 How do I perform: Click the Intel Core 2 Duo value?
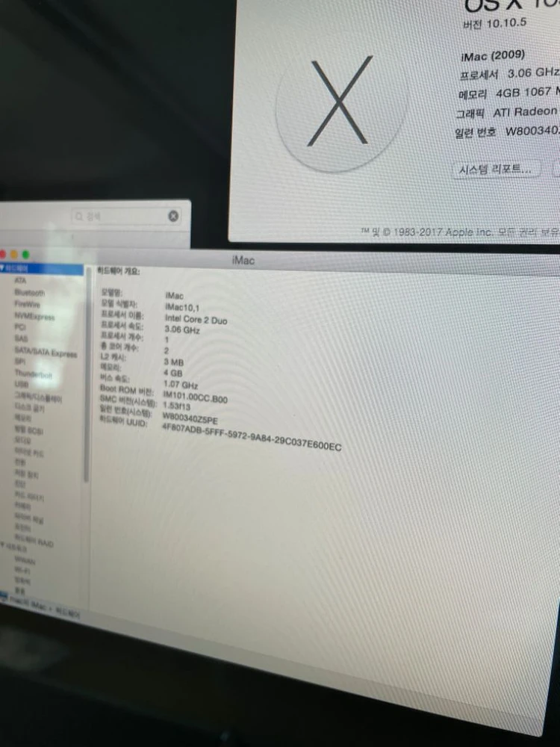click(x=196, y=320)
